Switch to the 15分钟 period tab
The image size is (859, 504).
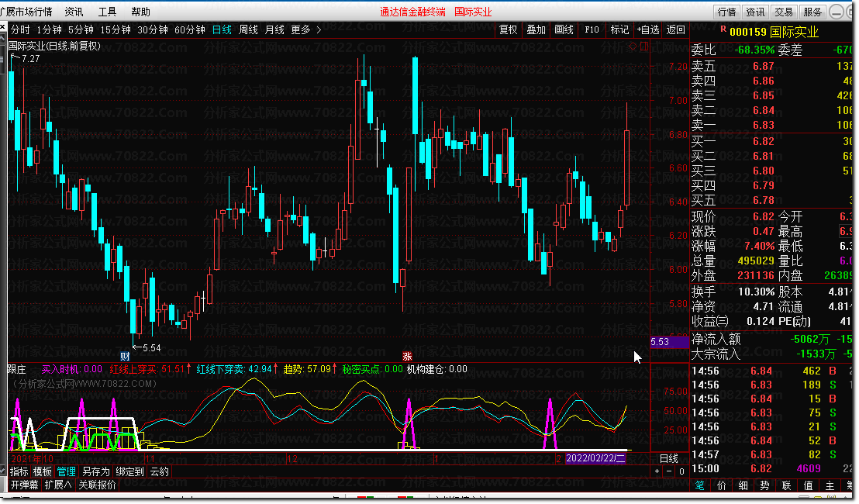point(115,29)
